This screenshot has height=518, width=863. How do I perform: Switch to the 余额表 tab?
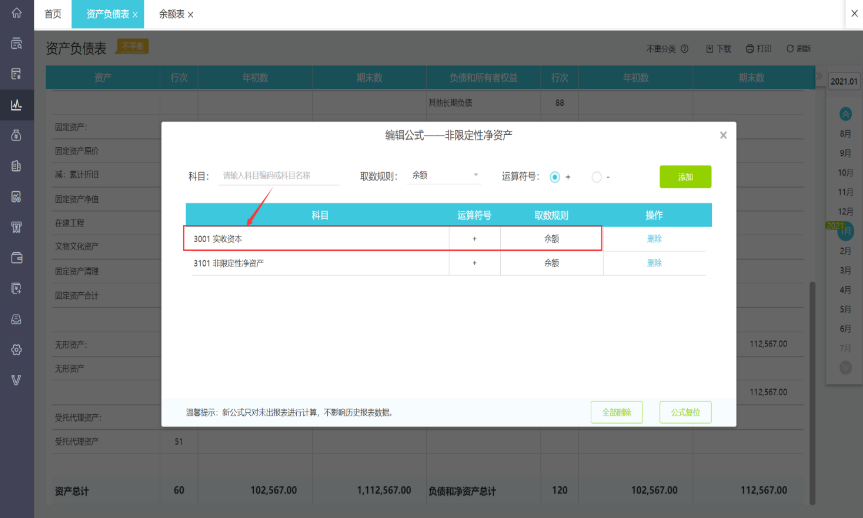(172, 14)
